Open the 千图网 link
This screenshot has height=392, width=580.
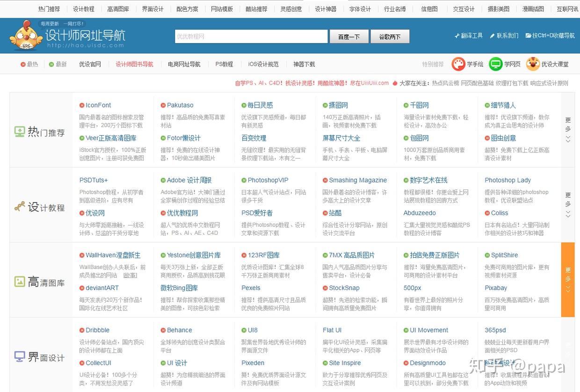click(420, 105)
